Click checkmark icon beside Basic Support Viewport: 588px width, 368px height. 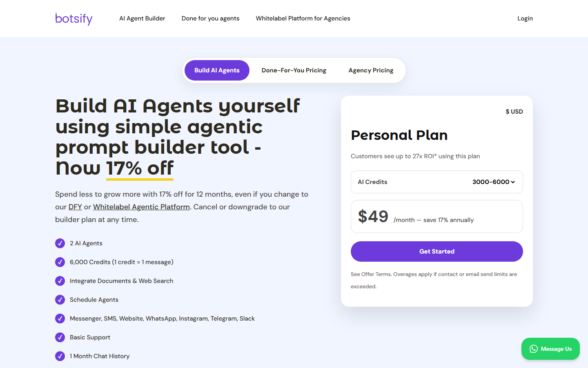(x=60, y=337)
